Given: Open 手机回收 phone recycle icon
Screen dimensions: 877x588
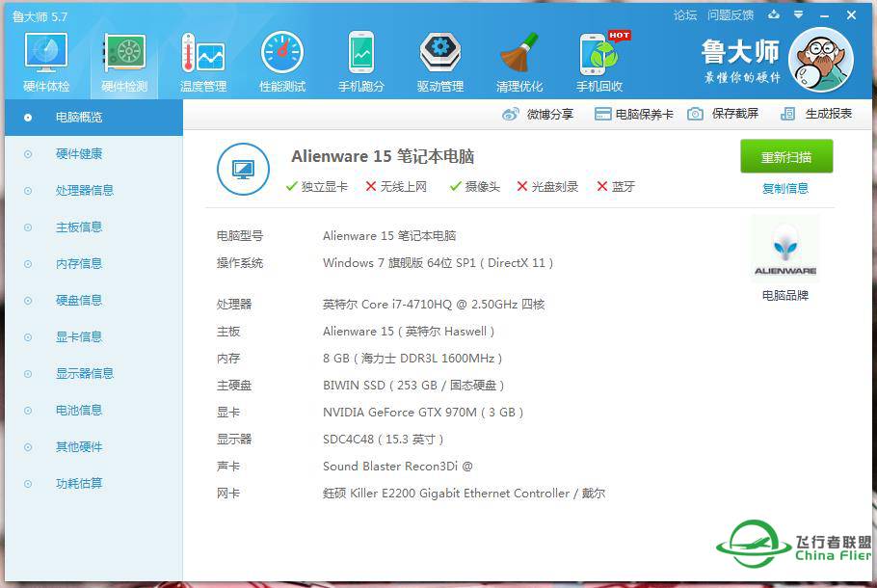Looking at the screenshot, I should pyautogui.click(x=598, y=56).
